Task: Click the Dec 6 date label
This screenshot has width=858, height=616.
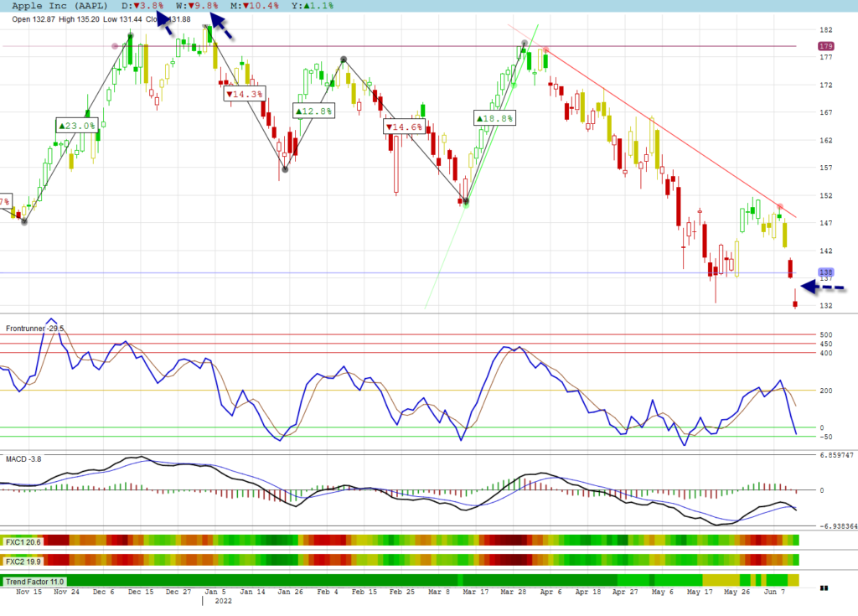Action: (103, 592)
